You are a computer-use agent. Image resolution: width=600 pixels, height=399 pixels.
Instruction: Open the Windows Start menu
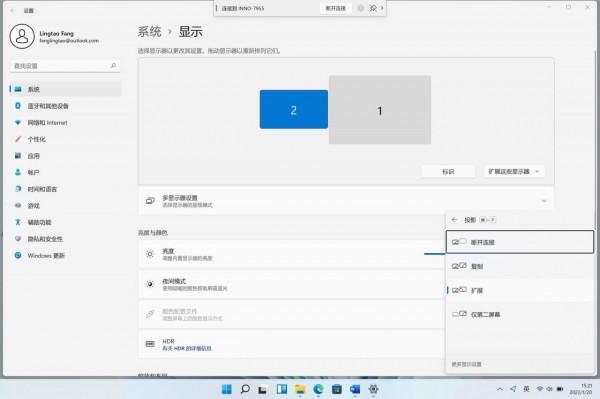coord(227,389)
